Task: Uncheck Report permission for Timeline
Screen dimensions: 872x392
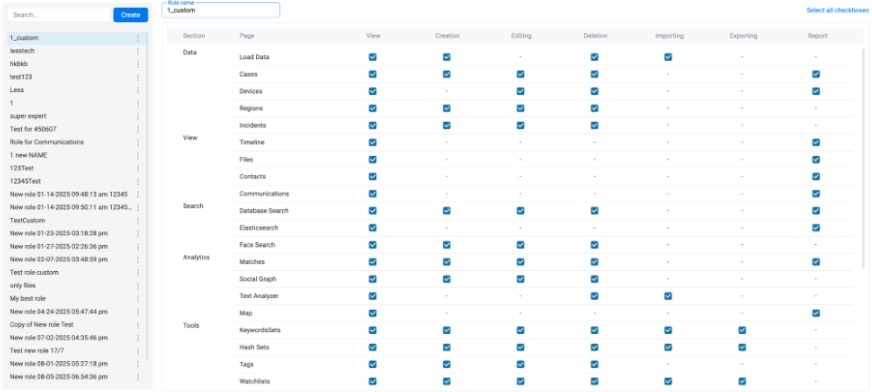Action: coord(816,142)
